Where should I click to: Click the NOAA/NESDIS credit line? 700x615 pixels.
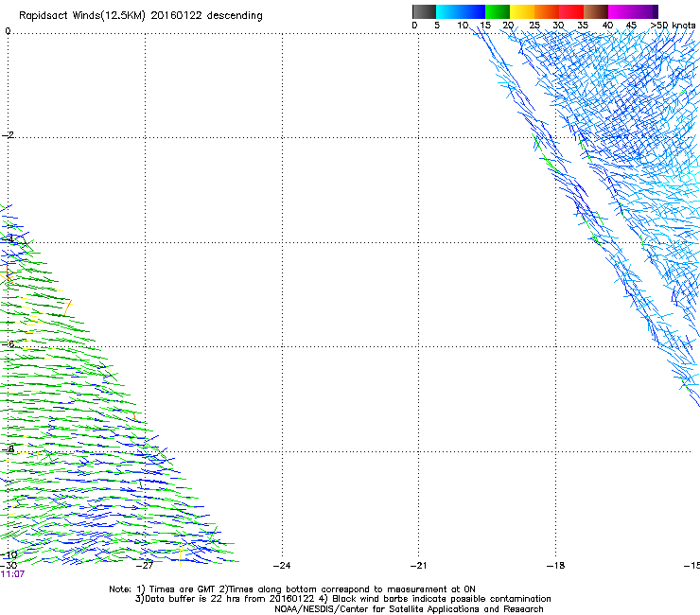(409, 609)
